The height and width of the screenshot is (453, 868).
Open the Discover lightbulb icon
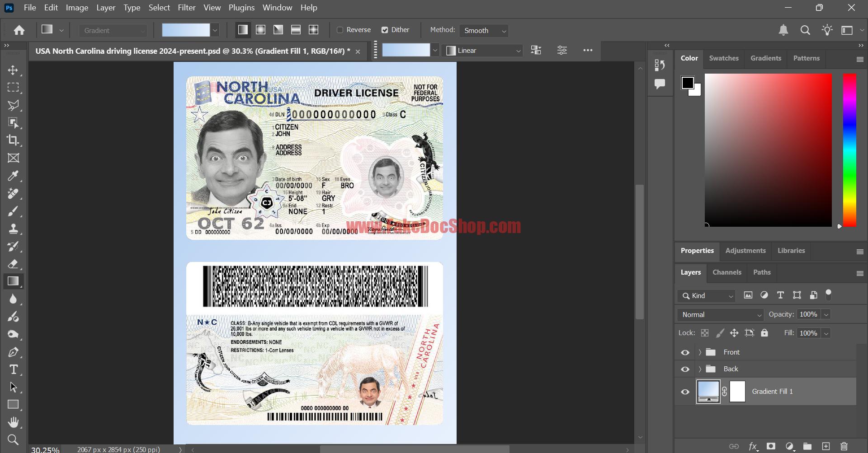coord(827,30)
